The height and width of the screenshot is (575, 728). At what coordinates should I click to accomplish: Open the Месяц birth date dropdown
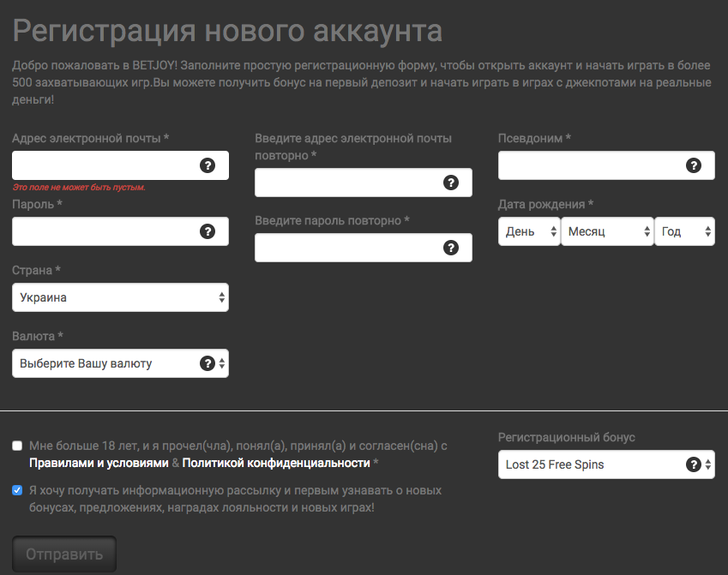click(x=607, y=231)
